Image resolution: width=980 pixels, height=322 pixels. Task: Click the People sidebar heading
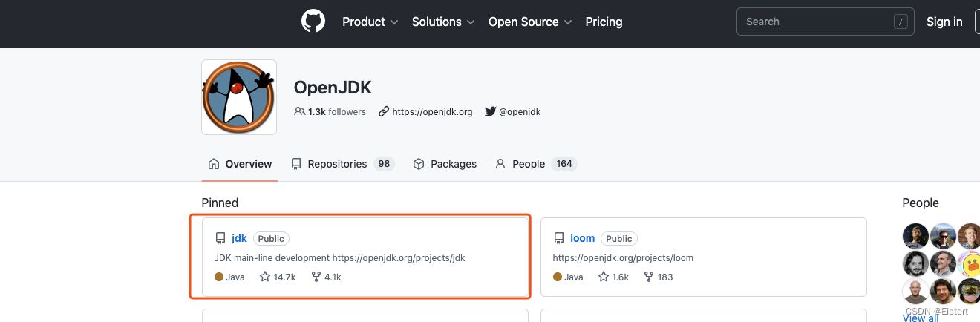coord(921,203)
